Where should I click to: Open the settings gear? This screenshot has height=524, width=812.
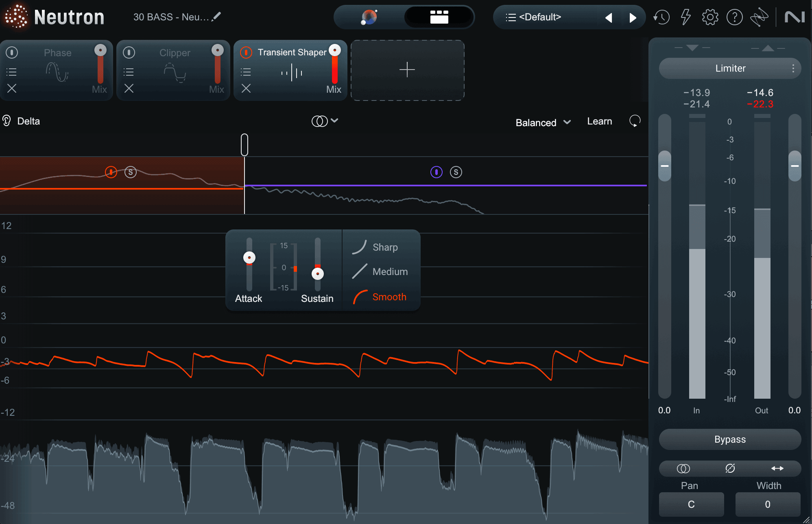[x=710, y=17]
